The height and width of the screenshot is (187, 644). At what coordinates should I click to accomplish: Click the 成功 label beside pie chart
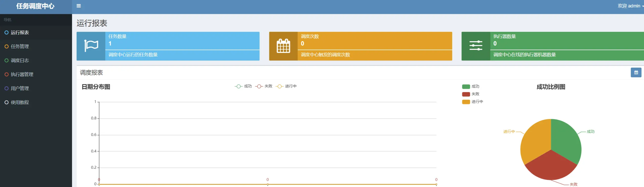590,132
